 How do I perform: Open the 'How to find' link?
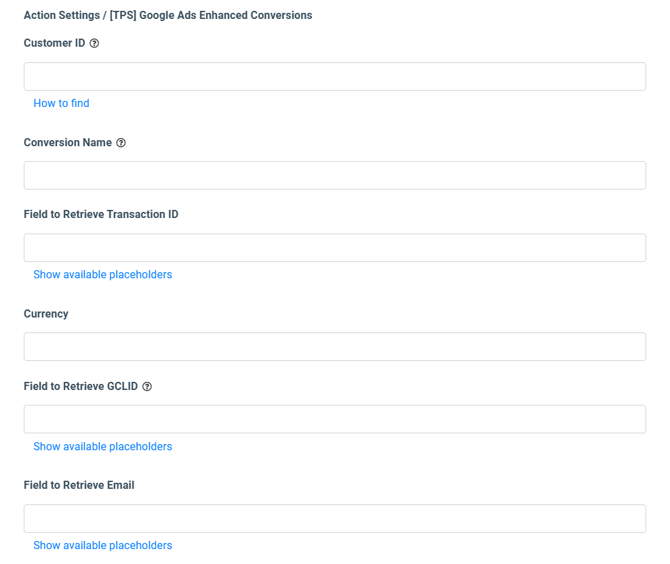pyautogui.click(x=61, y=103)
